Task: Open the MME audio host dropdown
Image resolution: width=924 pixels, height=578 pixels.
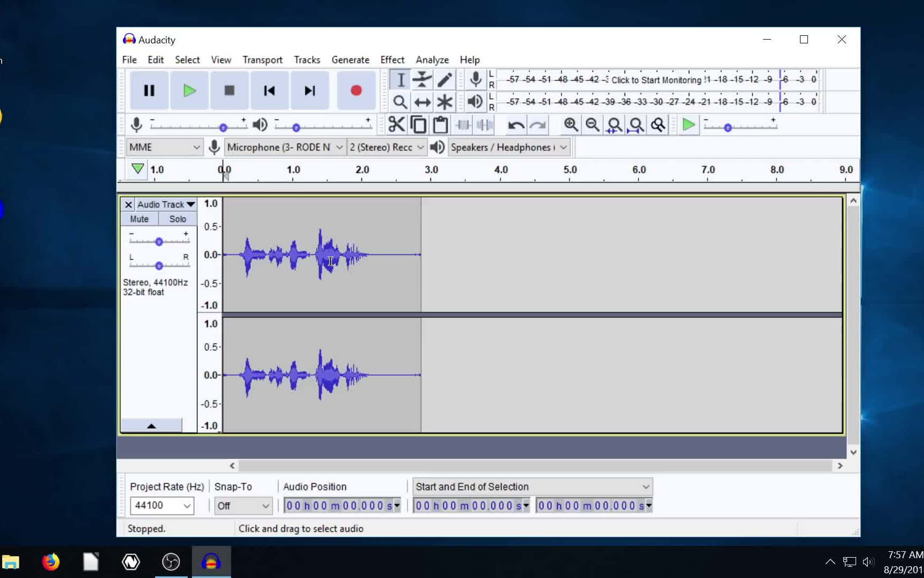Action: tap(164, 147)
